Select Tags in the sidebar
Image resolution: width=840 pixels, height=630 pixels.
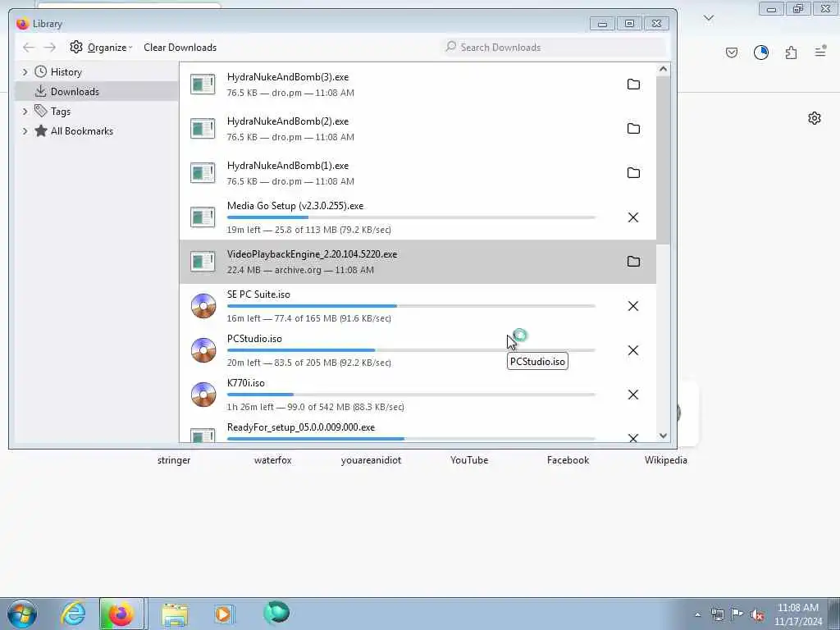coord(97,112)
